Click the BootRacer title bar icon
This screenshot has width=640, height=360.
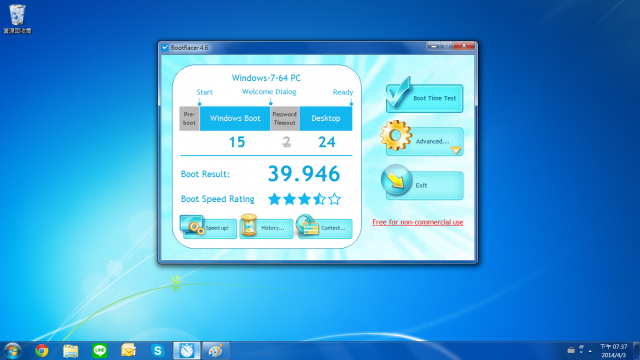pos(165,47)
